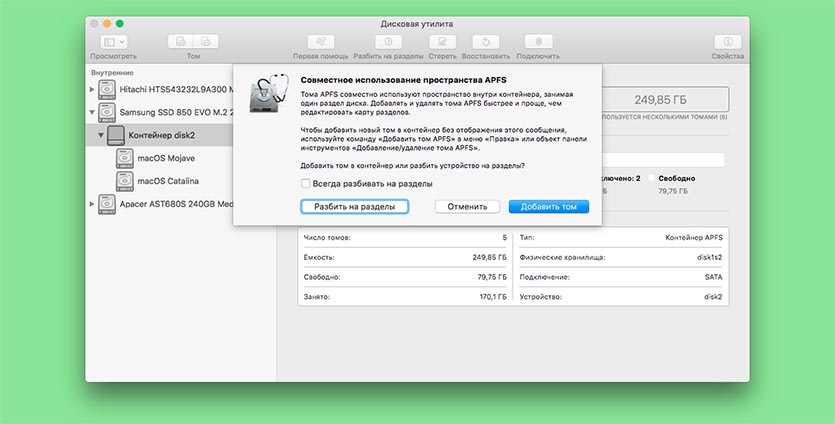Click the Delete Volume toolbar icon

point(206,42)
